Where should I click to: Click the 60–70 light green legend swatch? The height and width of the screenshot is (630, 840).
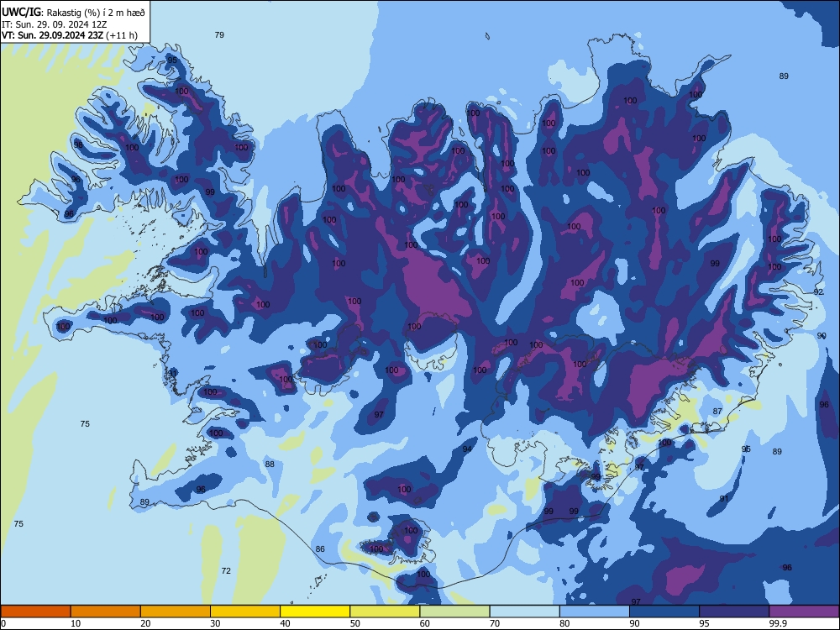(x=454, y=612)
